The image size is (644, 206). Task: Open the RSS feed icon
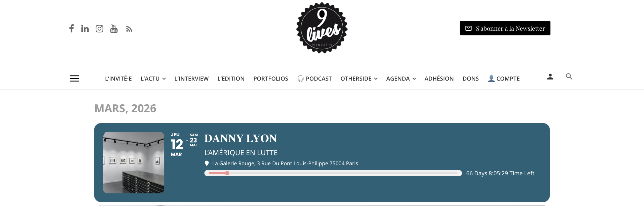(129, 29)
